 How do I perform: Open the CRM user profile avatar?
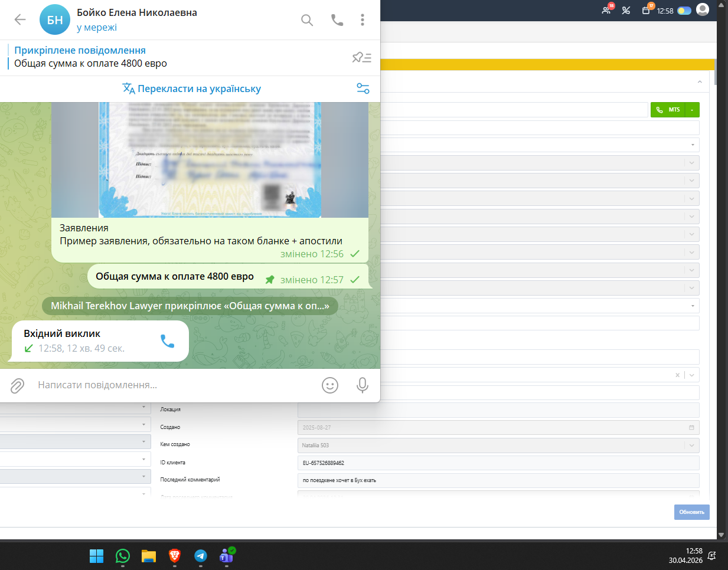(x=703, y=9)
